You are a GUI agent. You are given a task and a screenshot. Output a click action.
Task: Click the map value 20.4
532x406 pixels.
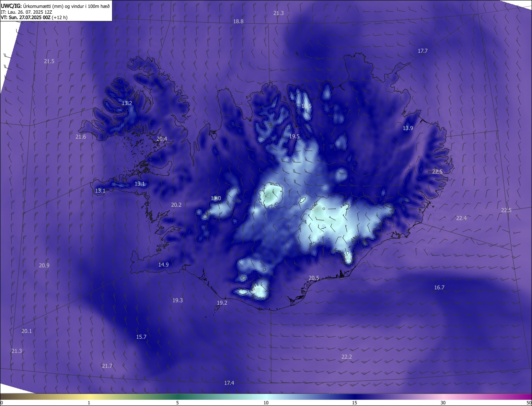click(x=162, y=139)
